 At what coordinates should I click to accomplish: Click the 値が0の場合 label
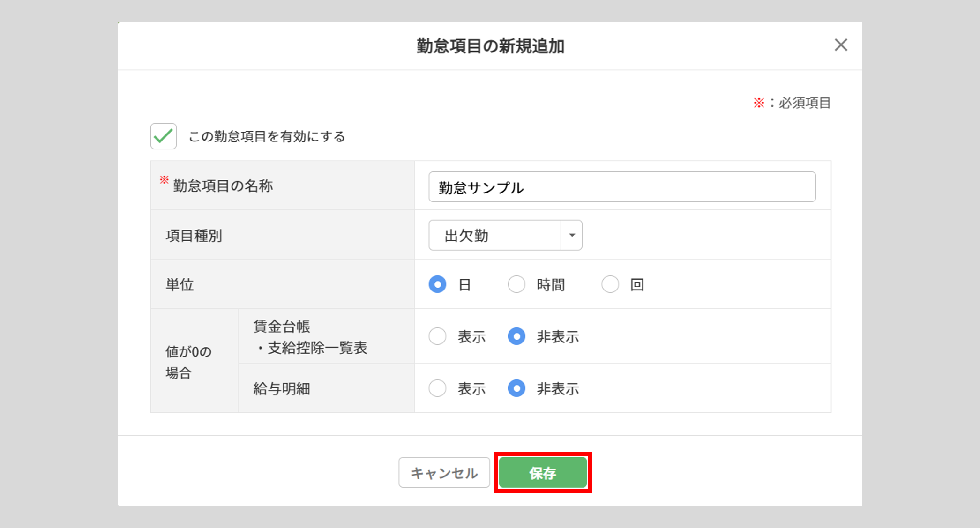tap(188, 362)
